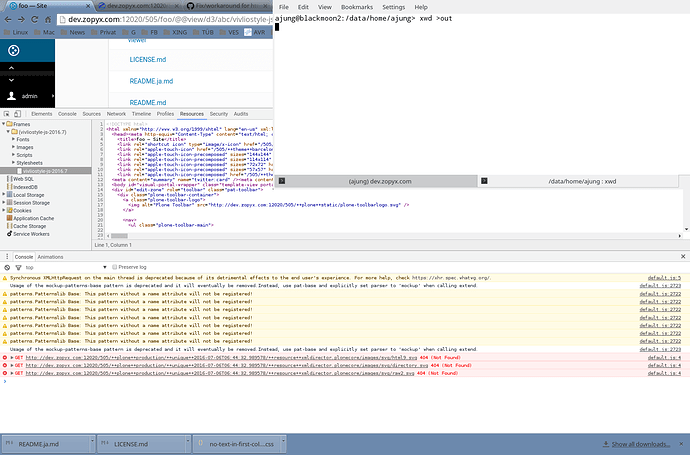Select vivliostyle-js-2016.7 document in the tree
The width and height of the screenshot is (690, 455).
[46, 171]
